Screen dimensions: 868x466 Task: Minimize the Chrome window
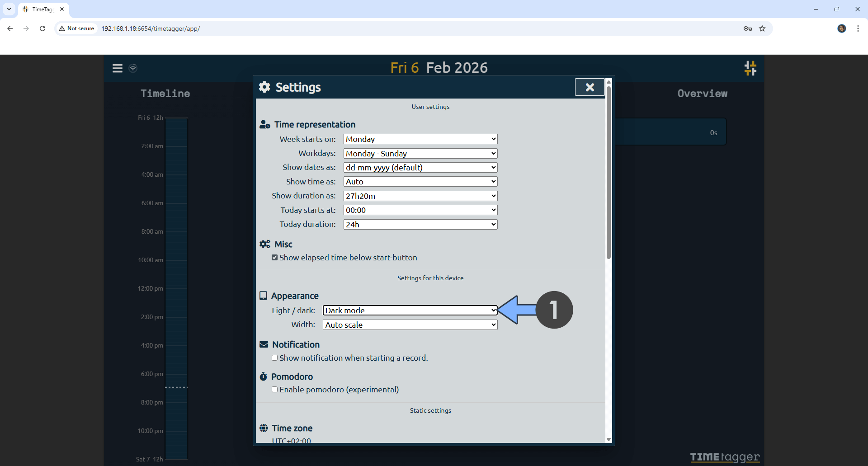click(x=816, y=9)
